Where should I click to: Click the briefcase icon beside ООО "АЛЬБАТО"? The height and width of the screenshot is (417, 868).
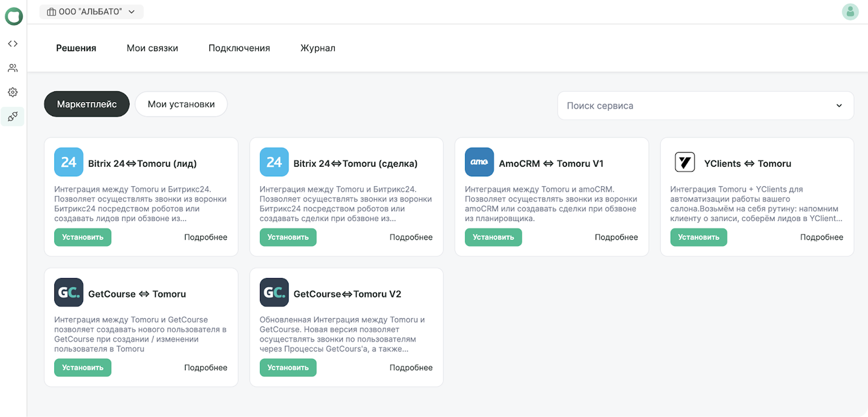(x=51, y=12)
